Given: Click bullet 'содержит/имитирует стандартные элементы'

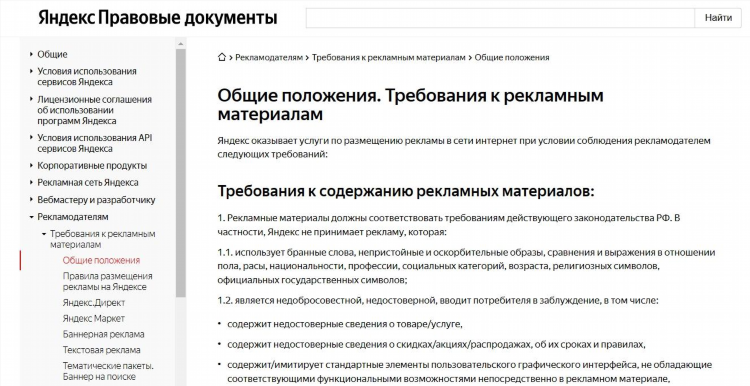Looking at the screenshot, I should pyautogui.click(x=470, y=372).
